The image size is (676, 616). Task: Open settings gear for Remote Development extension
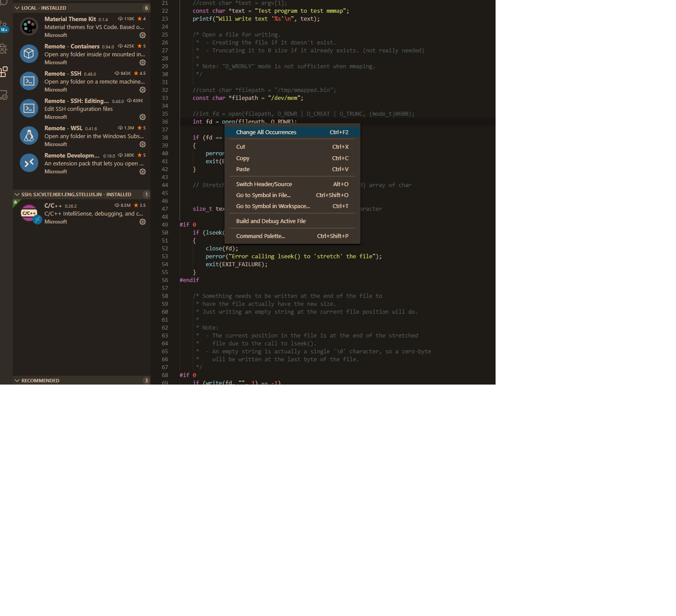click(143, 171)
